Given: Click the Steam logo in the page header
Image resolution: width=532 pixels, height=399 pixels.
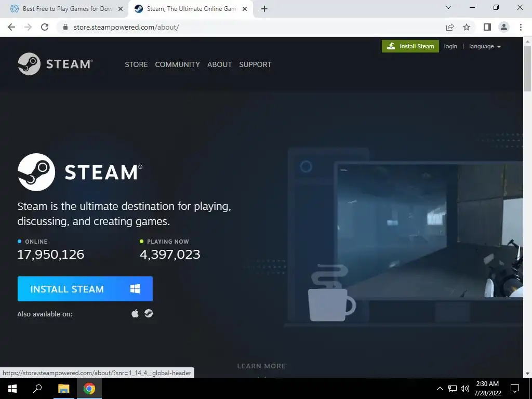Looking at the screenshot, I should tap(55, 64).
